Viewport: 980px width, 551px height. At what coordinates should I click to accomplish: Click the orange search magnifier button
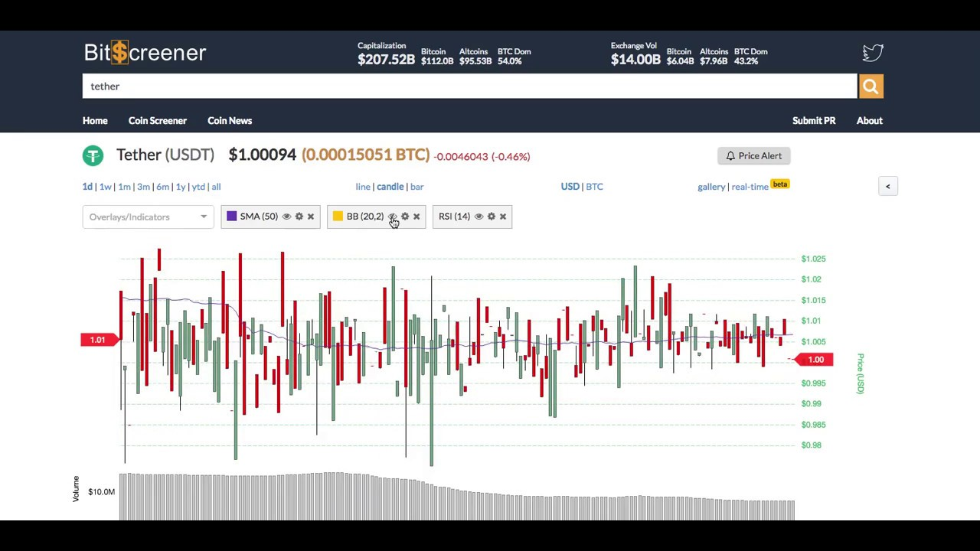click(x=871, y=86)
